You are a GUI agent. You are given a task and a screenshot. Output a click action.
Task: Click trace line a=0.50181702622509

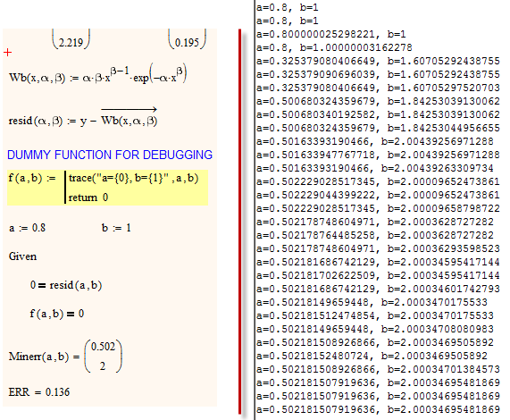click(378, 275)
